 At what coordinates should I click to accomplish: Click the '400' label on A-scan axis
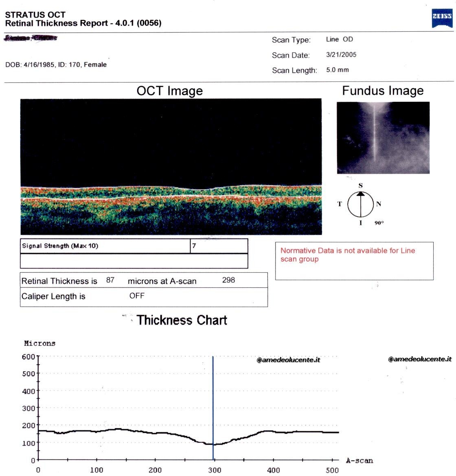pos(274,470)
